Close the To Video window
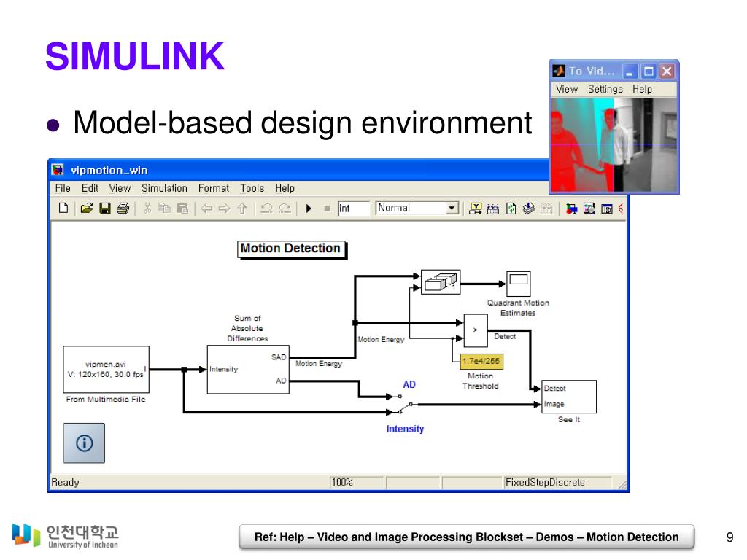 (x=667, y=71)
